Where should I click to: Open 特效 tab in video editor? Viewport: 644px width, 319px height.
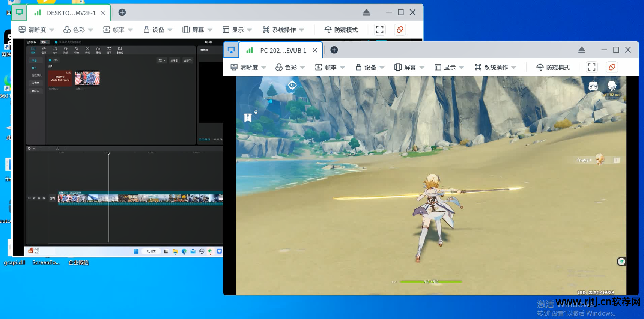(77, 50)
